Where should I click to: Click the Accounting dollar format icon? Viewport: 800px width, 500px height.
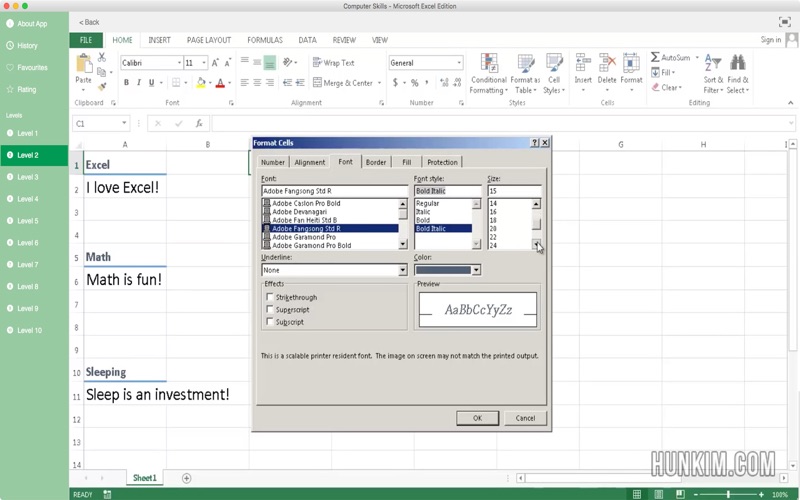(395, 83)
